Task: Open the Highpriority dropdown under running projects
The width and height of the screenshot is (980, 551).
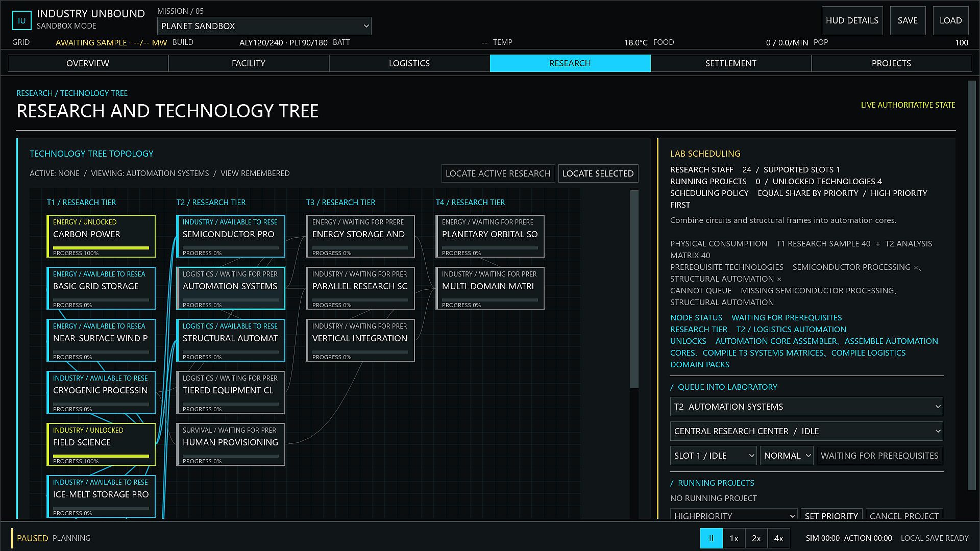Action: tap(733, 515)
